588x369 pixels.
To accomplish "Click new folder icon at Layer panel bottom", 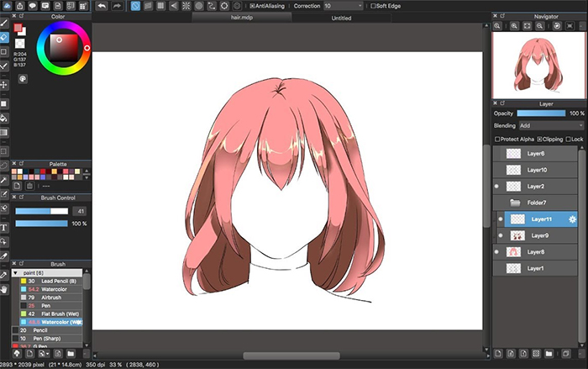I will click(549, 354).
